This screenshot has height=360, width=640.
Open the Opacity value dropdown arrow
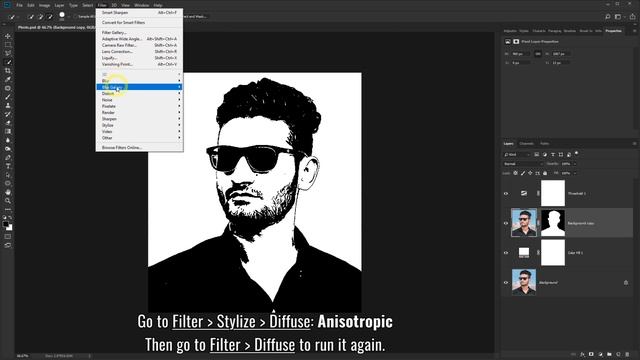575,164
